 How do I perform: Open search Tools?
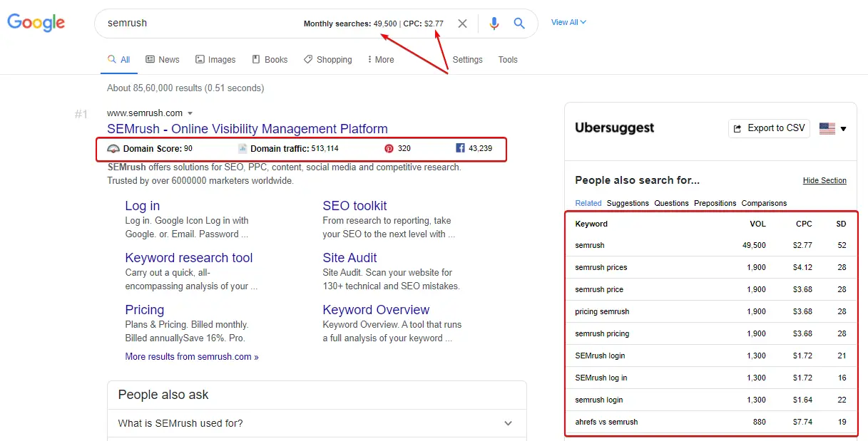[508, 60]
